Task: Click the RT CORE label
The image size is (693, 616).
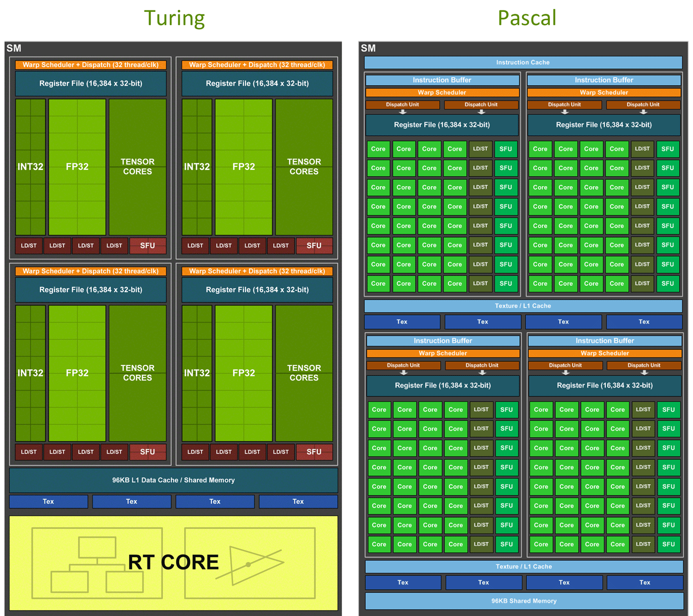Action: [x=173, y=562]
